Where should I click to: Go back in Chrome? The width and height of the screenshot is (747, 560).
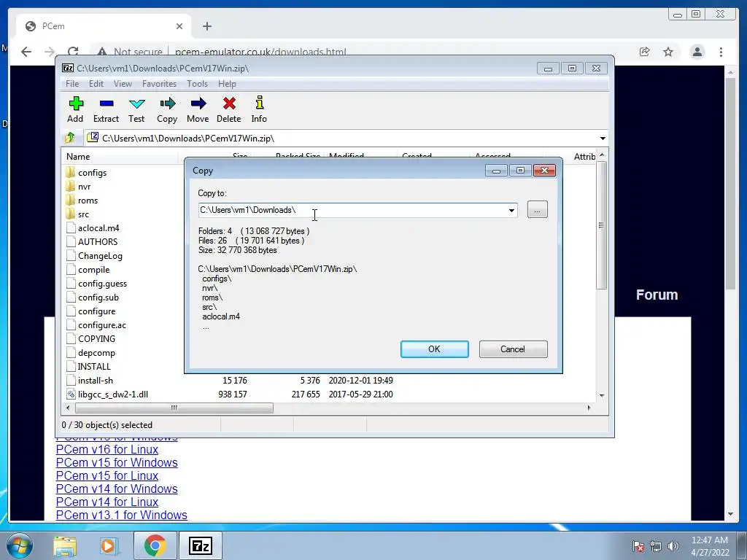pyautogui.click(x=26, y=52)
